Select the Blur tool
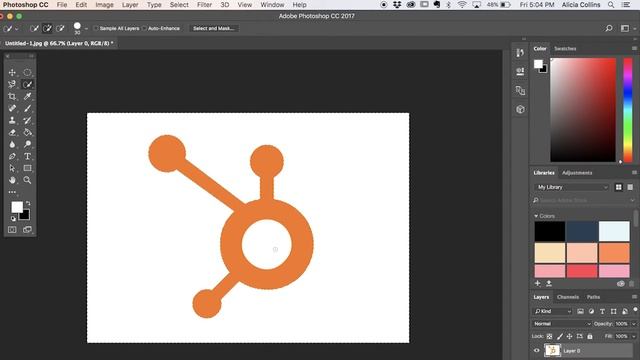 [x=12, y=144]
